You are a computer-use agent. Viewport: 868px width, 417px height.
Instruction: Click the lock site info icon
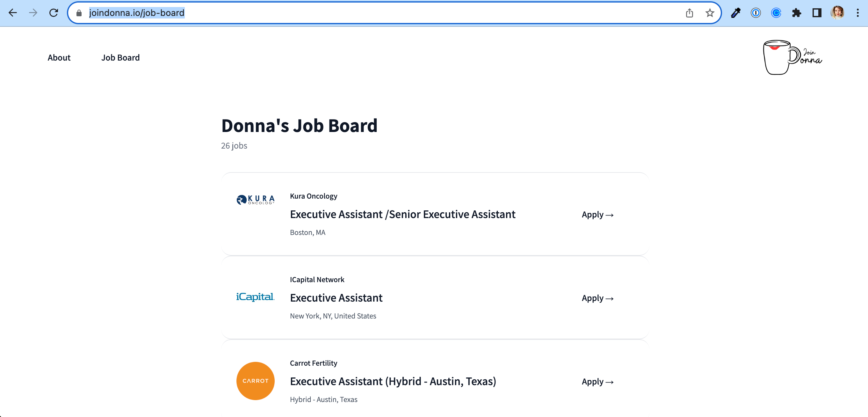pos(79,13)
